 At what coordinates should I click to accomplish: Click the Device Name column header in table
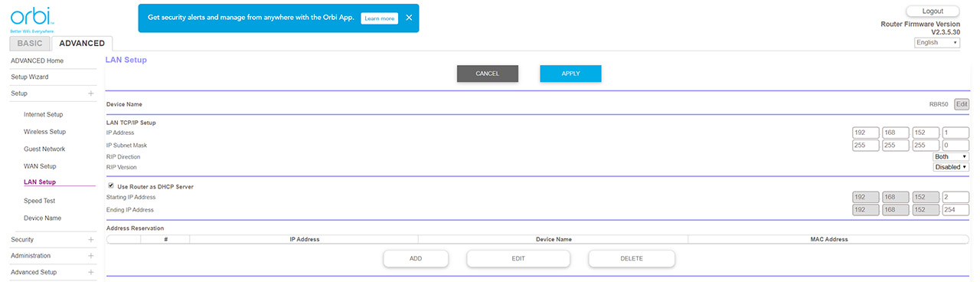coord(554,239)
